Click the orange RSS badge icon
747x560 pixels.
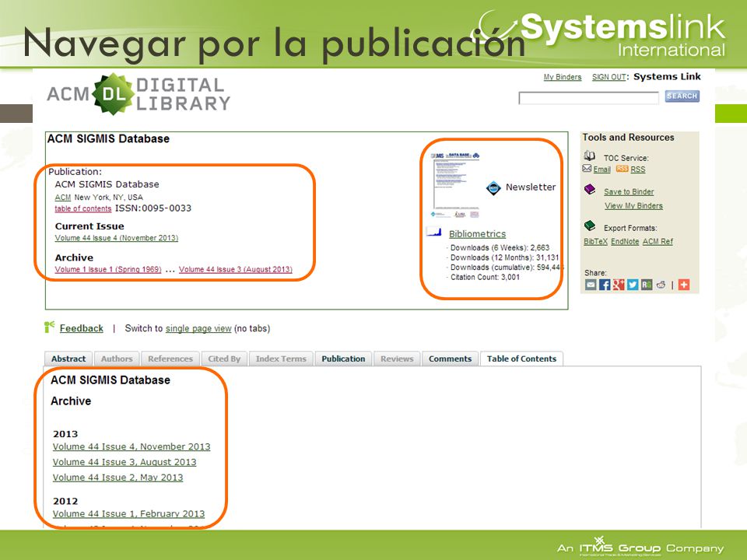[622, 169]
